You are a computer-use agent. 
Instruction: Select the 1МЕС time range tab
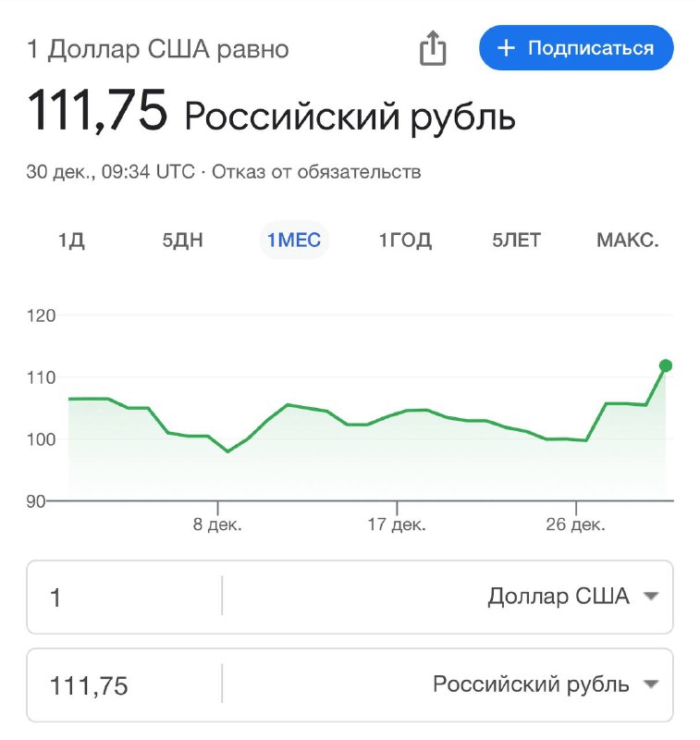pyautogui.click(x=294, y=240)
